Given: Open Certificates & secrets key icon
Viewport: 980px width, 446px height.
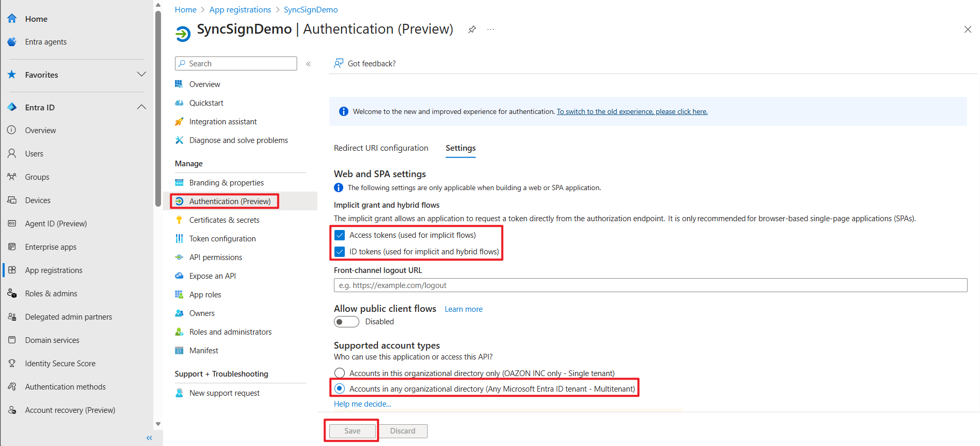Looking at the screenshot, I should click(179, 220).
